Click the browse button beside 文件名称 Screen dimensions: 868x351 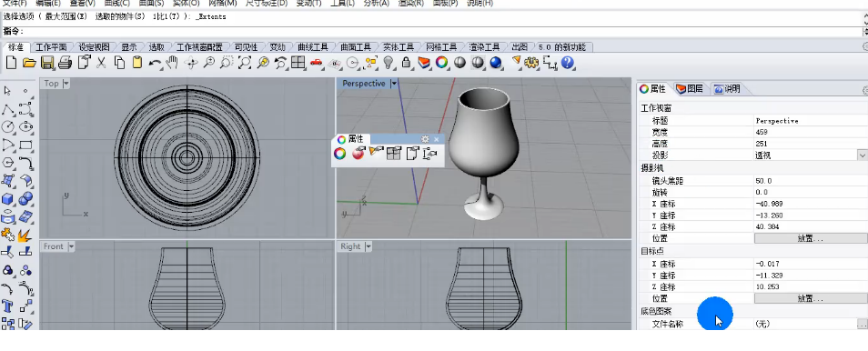click(x=862, y=324)
